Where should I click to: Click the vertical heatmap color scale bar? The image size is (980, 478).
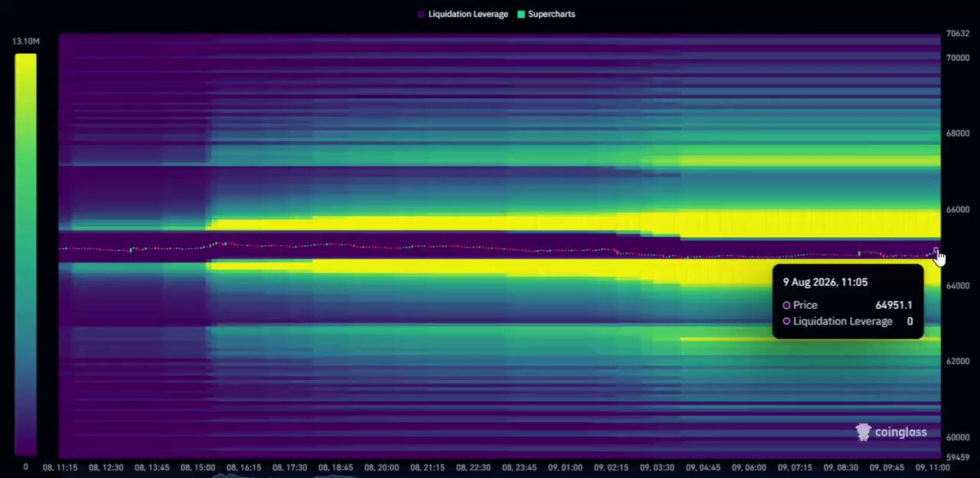(x=26, y=254)
